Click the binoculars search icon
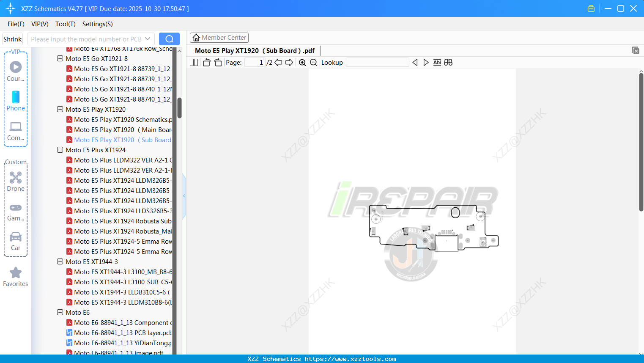Screen dimensions: 644x363 tap(448, 63)
